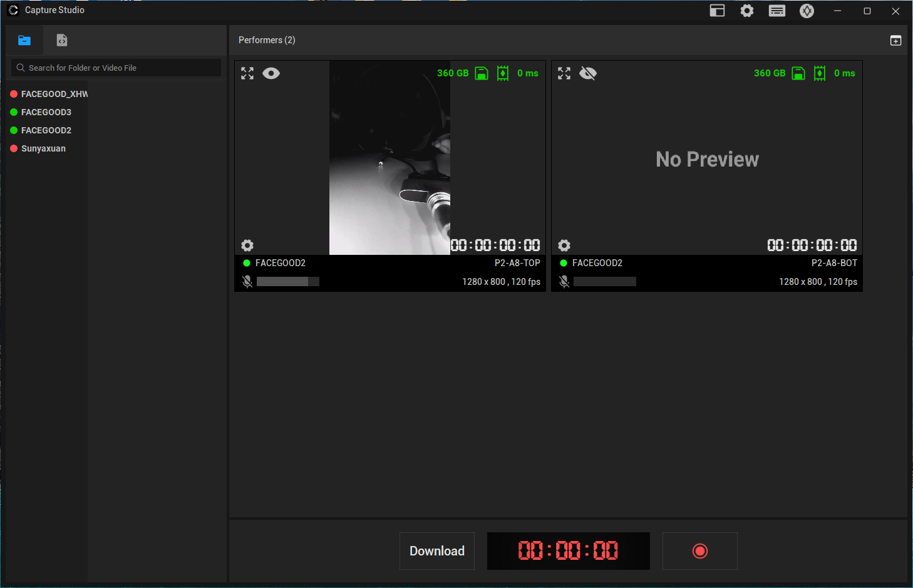Click the storage disk icon on P2-A8-BOT
This screenshot has height=588, width=913.
tap(798, 73)
